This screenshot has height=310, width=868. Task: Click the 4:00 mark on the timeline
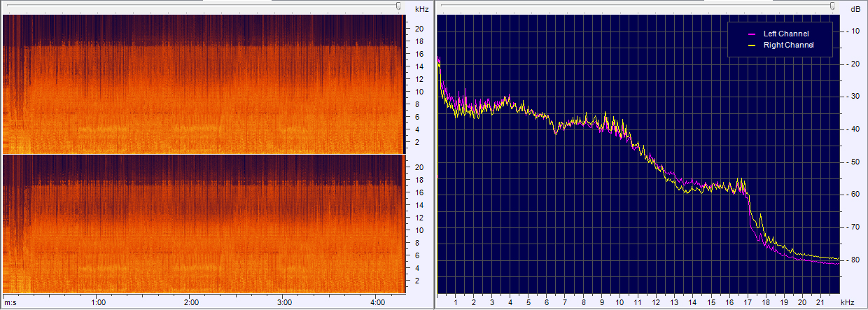point(377,302)
